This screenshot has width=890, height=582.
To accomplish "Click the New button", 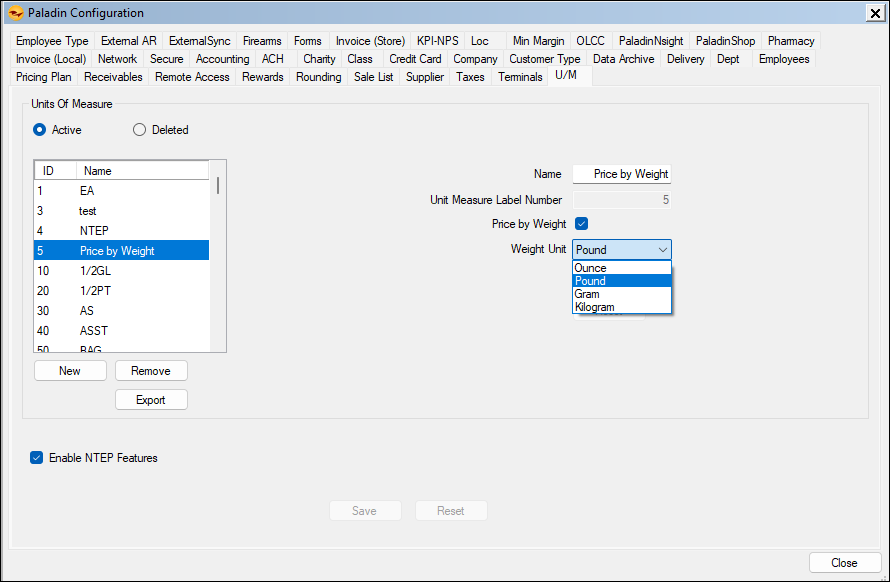I will pos(70,371).
